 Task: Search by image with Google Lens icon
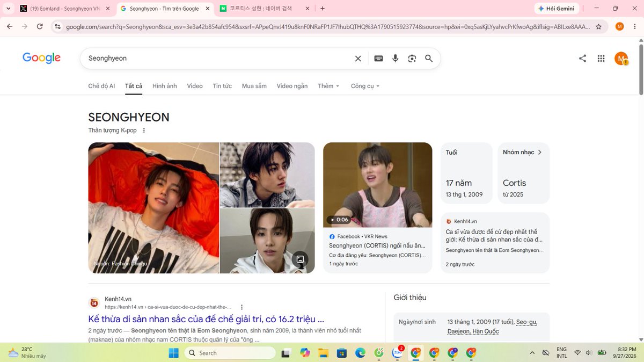(x=412, y=59)
